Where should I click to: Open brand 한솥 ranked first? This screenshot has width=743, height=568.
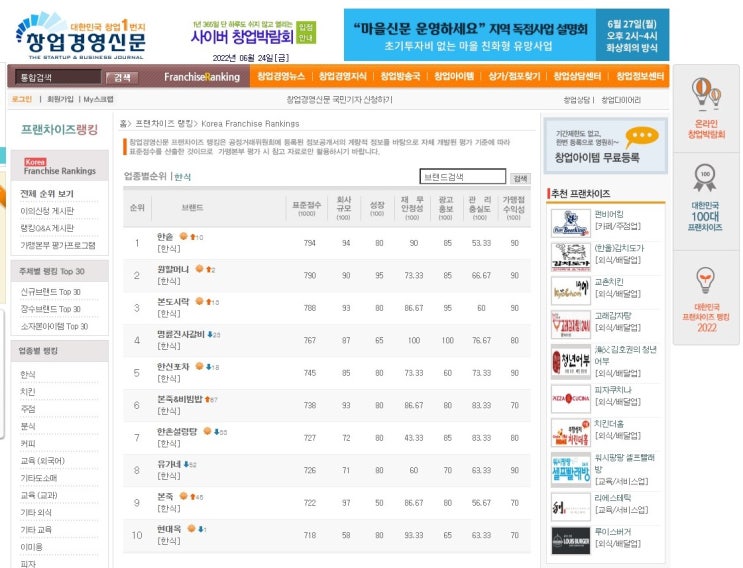click(165, 236)
